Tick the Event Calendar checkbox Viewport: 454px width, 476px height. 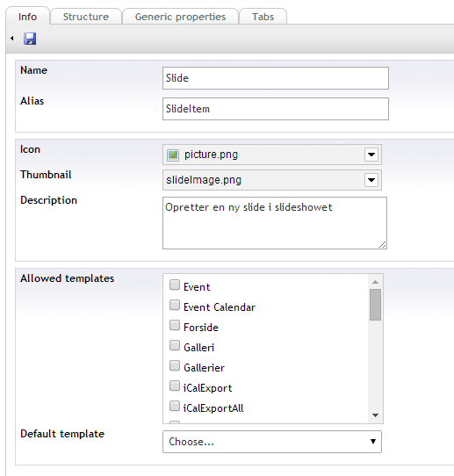pyautogui.click(x=175, y=305)
